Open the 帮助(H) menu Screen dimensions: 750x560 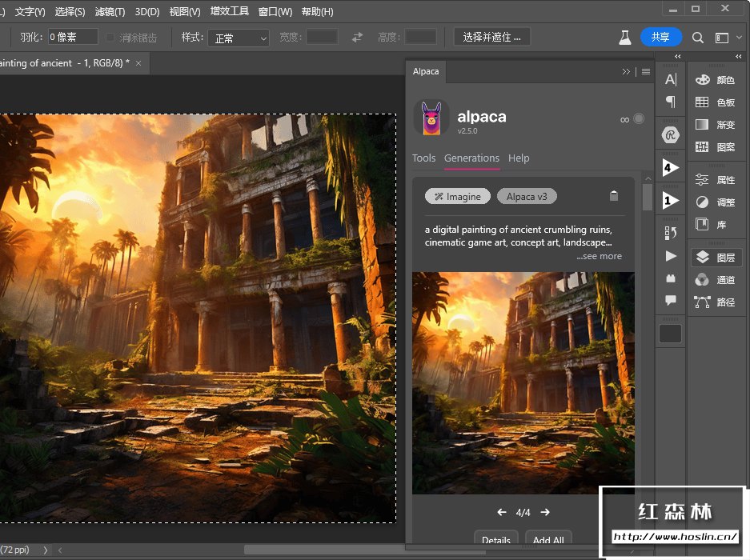click(317, 11)
